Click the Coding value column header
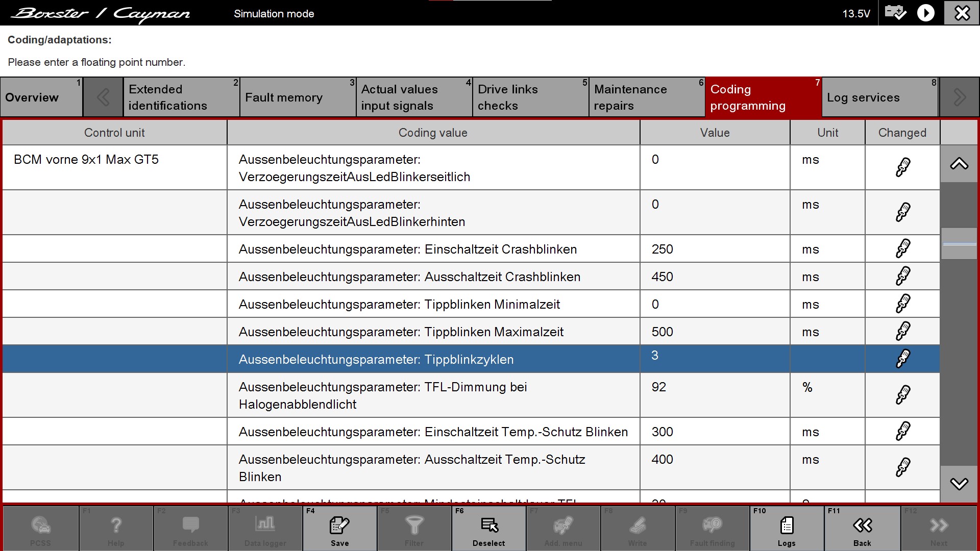This screenshot has width=980, height=551. pyautogui.click(x=433, y=133)
